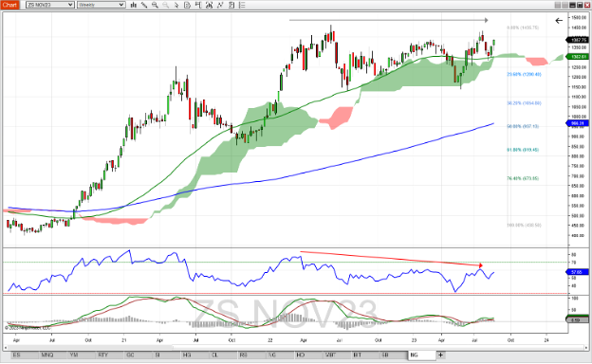Switch to the HG tab
The height and width of the screenshot is (364, 592).
(194, 355)
